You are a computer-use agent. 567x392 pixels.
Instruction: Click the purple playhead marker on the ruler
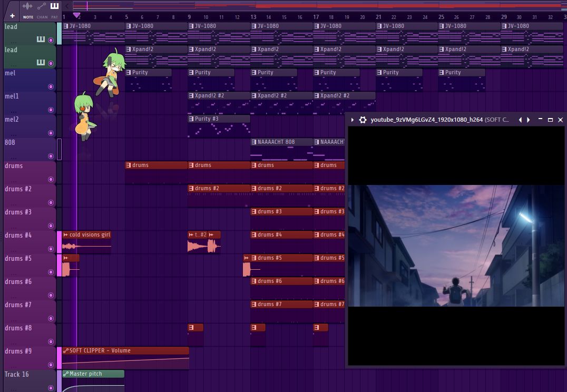click(x=76, y=16)
